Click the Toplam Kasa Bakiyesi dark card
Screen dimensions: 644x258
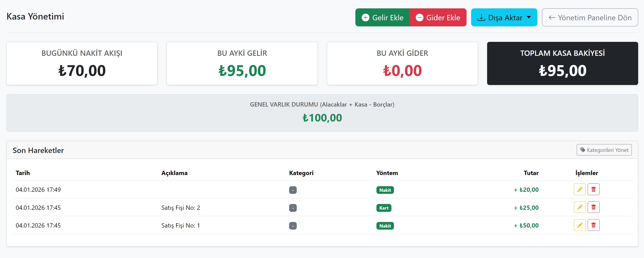click(x=562, y=63)
